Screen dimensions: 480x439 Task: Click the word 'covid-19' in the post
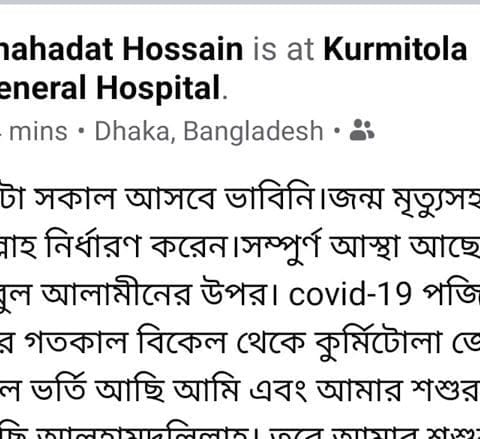(350, 295)
